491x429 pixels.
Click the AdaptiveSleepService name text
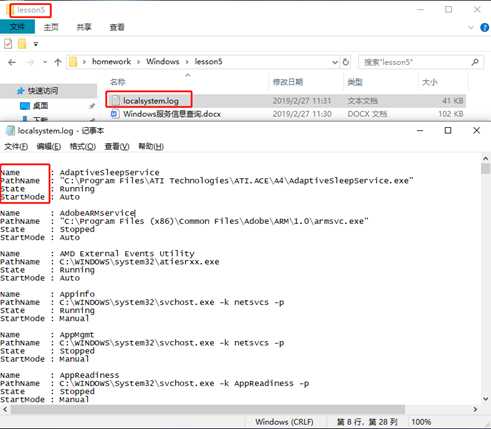coord(109,173)
